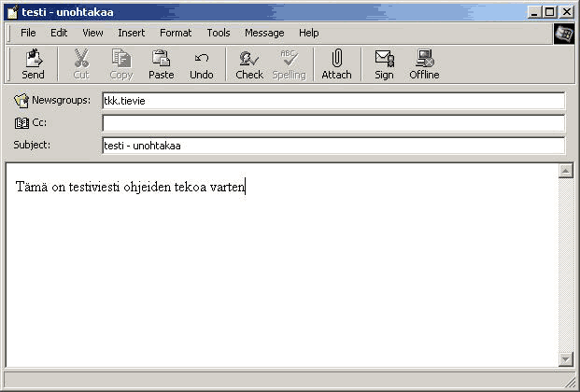Click the scrollbar up arrow
This screenshot has width=580, height=392.
pyautogui.click(x=566, y=171)
